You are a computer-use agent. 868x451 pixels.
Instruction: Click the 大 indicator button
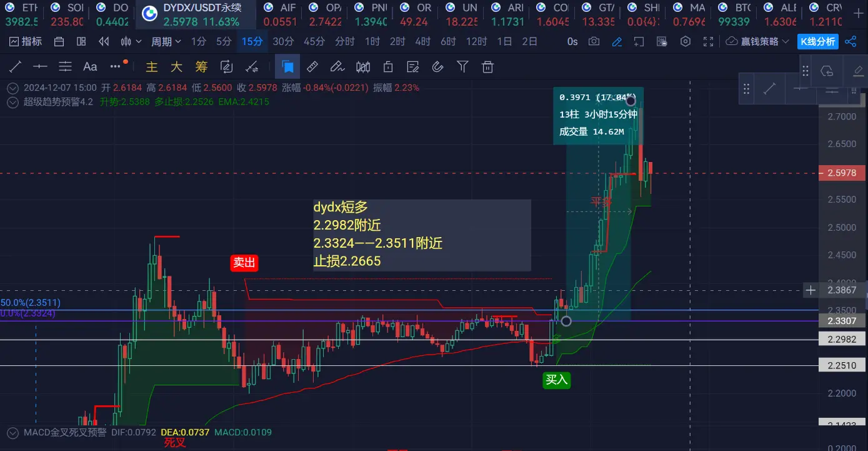click(176, 66)
